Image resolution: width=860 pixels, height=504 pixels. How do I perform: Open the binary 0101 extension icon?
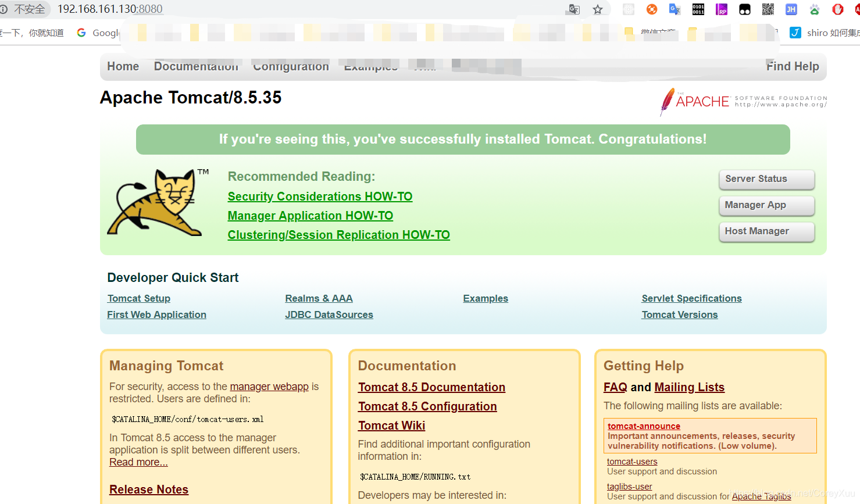pos(698,9)
